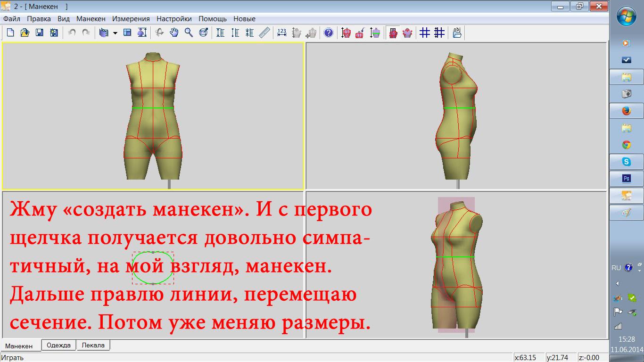This screenshot has width=644, height=362.
Task: Show hidden tray icons arrow
Action: click(618, 284)
